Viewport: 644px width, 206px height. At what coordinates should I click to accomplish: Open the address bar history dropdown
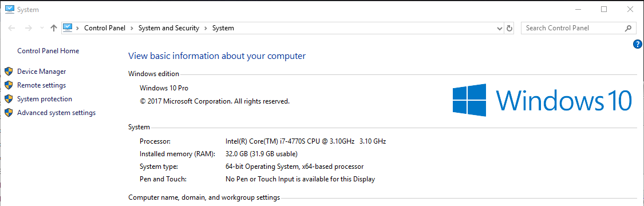[x=500, y=28]
